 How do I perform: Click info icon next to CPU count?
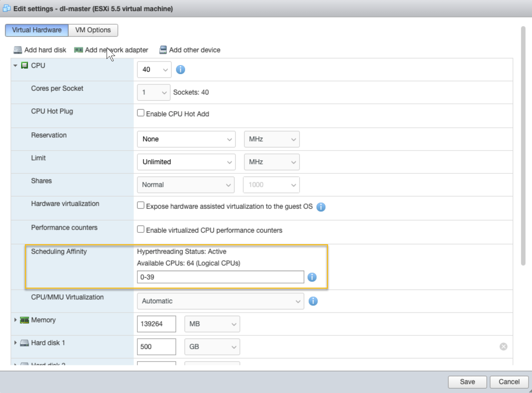click(x=181, y=70)
